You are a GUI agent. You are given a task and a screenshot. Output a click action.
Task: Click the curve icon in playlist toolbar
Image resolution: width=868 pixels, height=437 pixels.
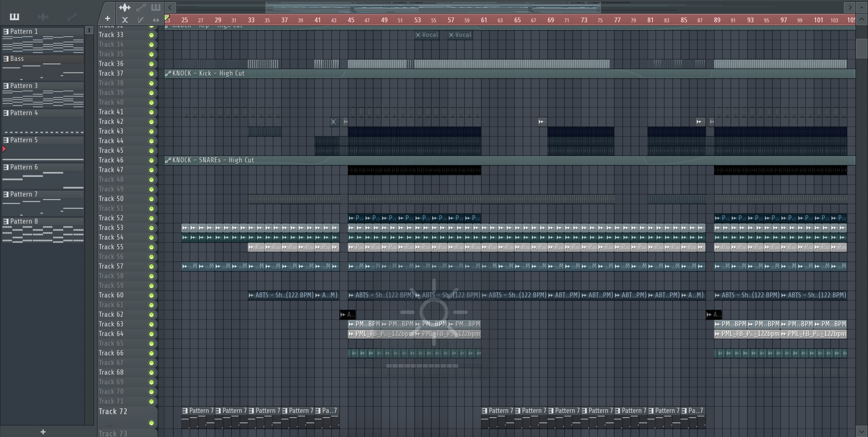141,20
